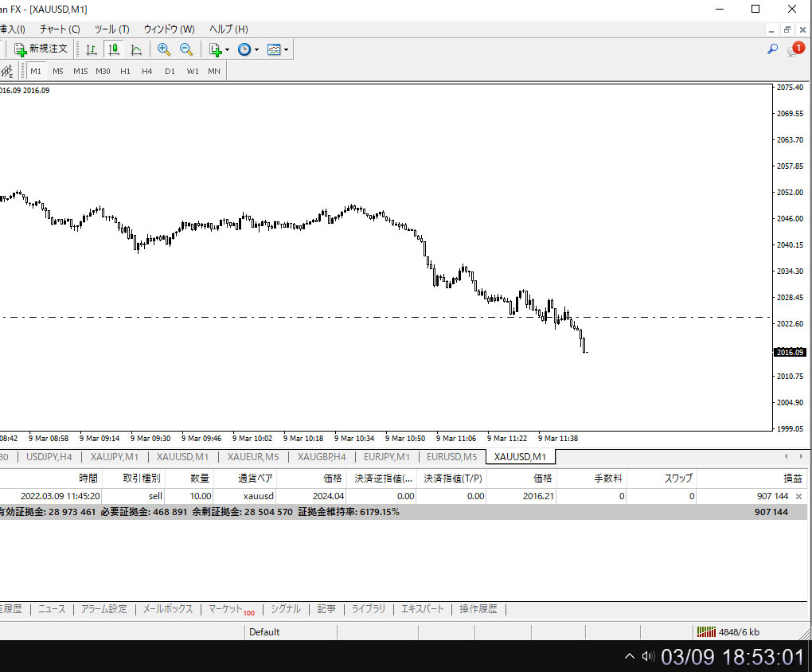This screenshot has width=812, height=672.
Task: Zoom in on the chart
Action: (164, 49)
